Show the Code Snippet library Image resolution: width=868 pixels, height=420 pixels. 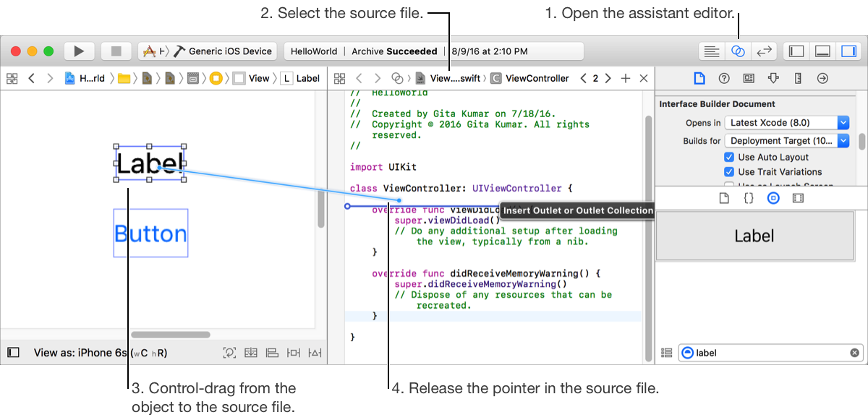click(749, 198)
